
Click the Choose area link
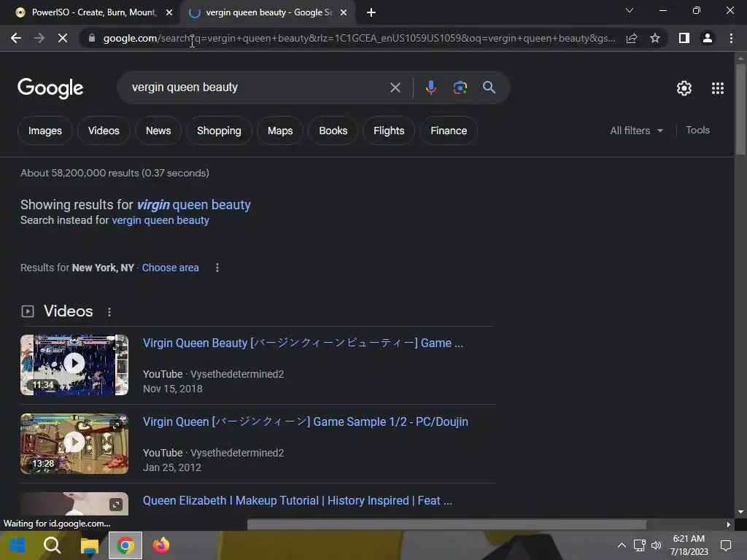(x=170, y=268)
